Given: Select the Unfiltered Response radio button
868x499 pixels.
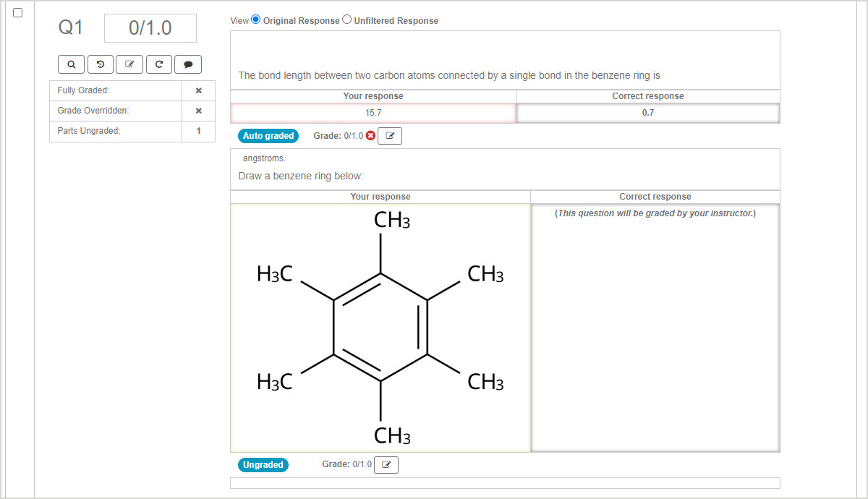Looking at the screenshot, I should click(x=346, y=20).
